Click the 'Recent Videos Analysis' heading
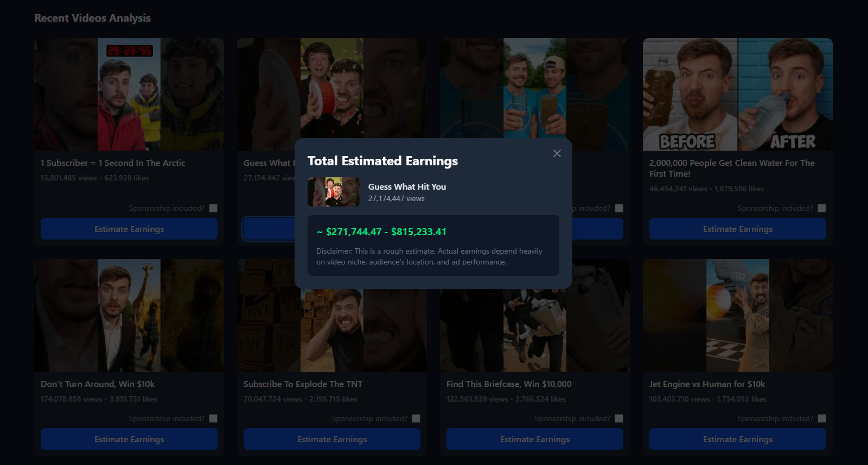The height and width of the screenshot is (465, 868). tap(93, 18)
